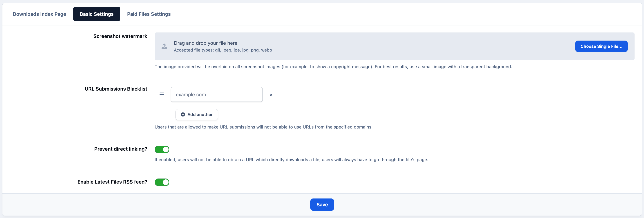This screenshot has width=644, height=218.
Task: Click the 'URL Submissions Blacklist' label
Action: click(x=116, y=89)
